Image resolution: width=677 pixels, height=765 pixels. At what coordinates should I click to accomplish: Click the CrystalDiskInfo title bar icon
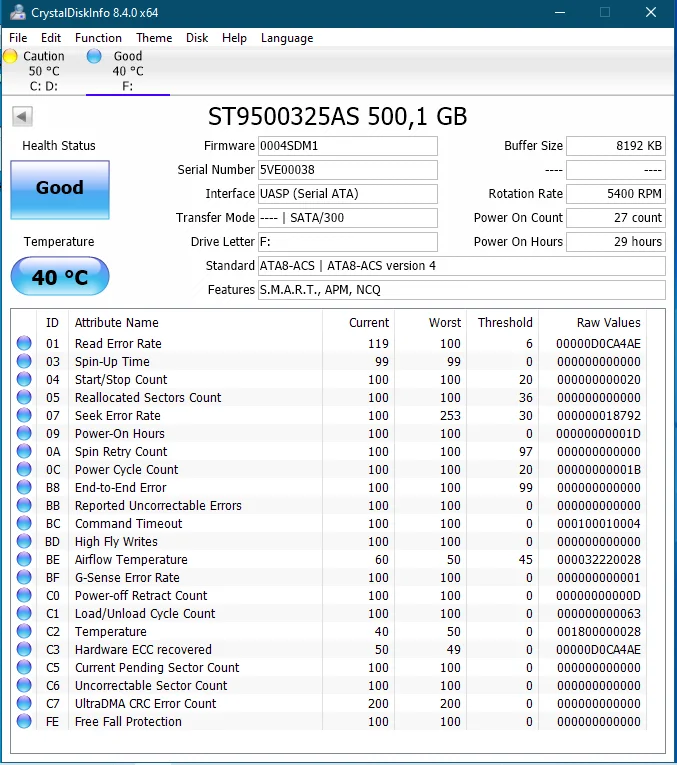click(17, 12)
